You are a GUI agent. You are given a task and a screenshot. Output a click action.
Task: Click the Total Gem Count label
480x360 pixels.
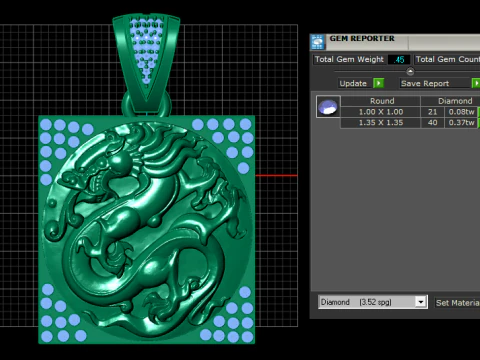[447, 59]
